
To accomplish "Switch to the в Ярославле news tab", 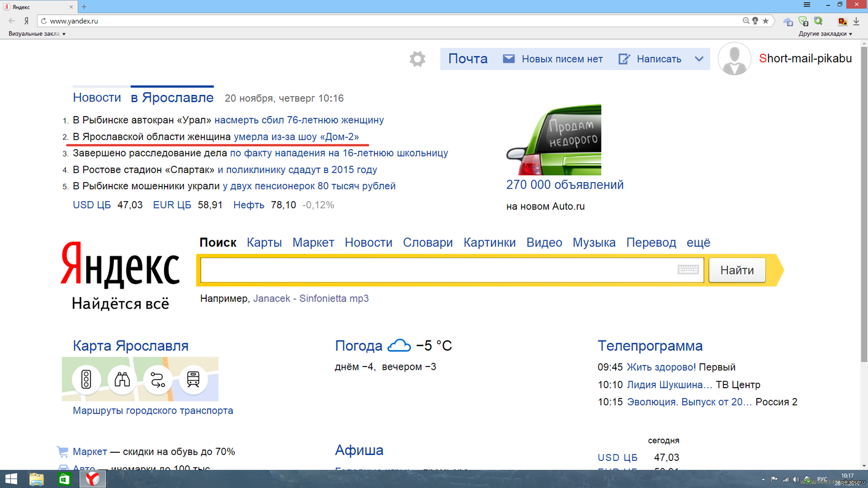I will click(x=172, y=98).
